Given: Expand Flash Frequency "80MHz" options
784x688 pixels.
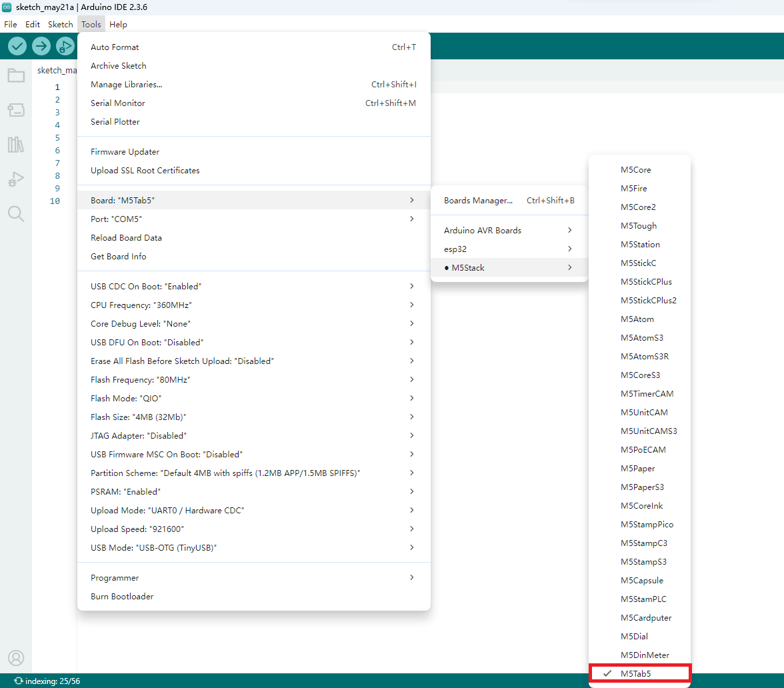Looking at the screenshot, I should tap(254, 379).
